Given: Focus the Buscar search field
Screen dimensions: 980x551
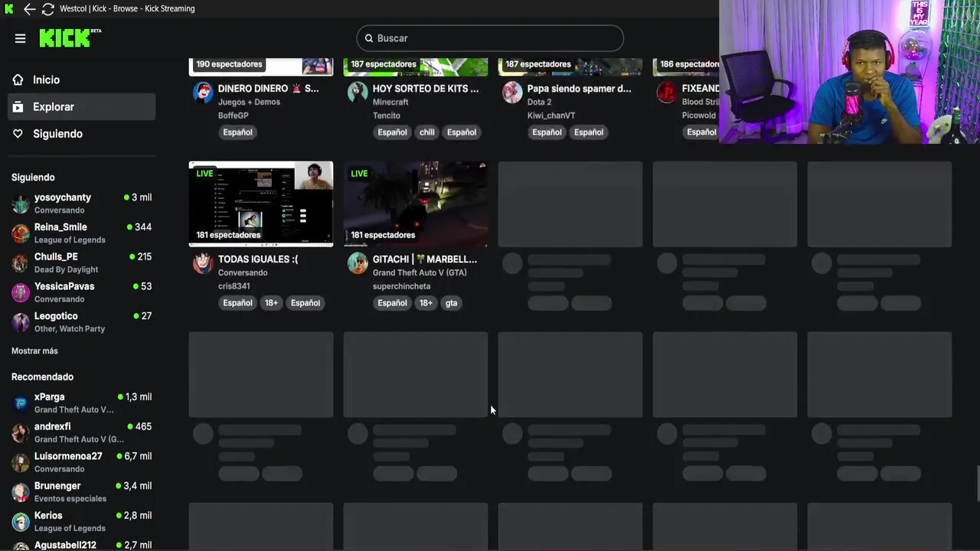Looking at the screenshot, I should click(x=490, y=38).
